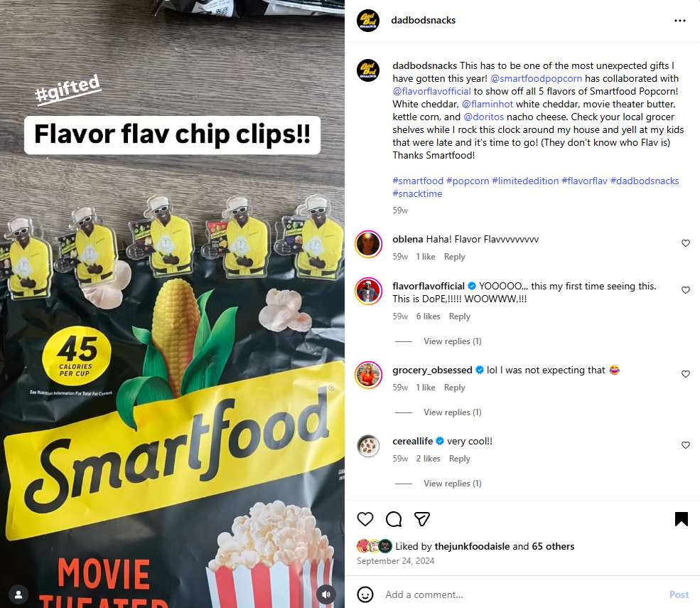The height and width of the screenshot is (608, 700).
Task: Open dadbodsnacks profile from header avatar
Action: point(368,21)
